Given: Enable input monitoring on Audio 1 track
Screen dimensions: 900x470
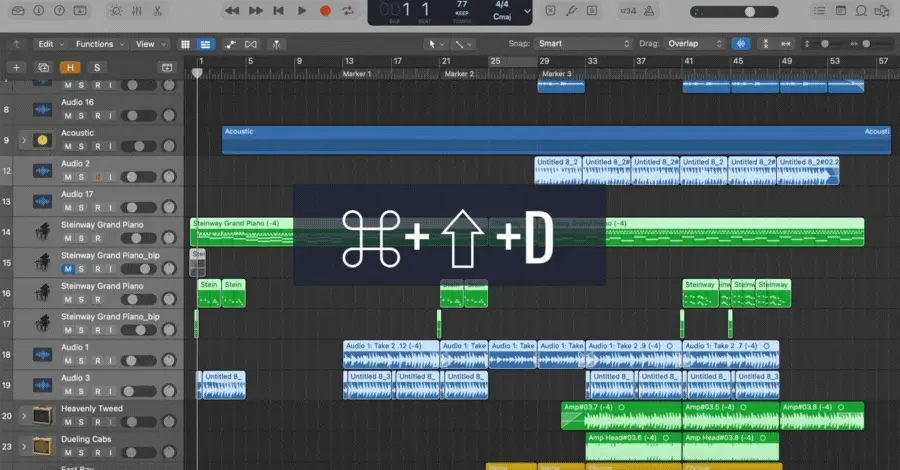Looking at the screenshot, I should tap(110, 360).
